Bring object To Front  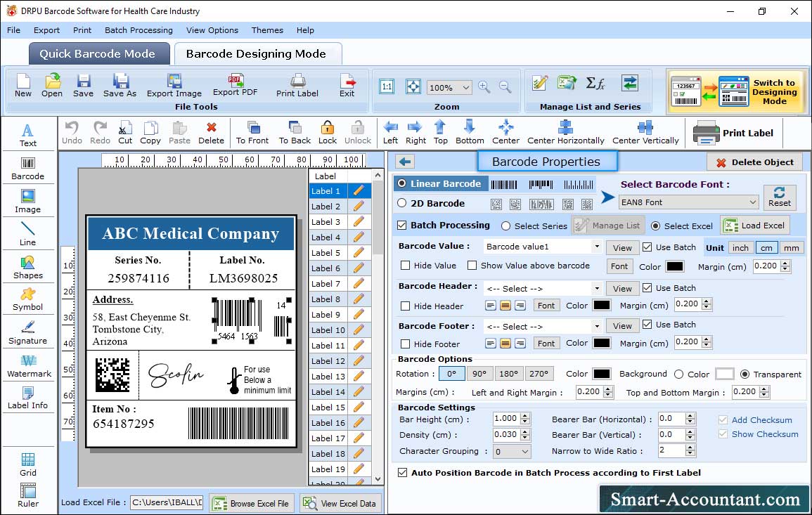(252, 133)
